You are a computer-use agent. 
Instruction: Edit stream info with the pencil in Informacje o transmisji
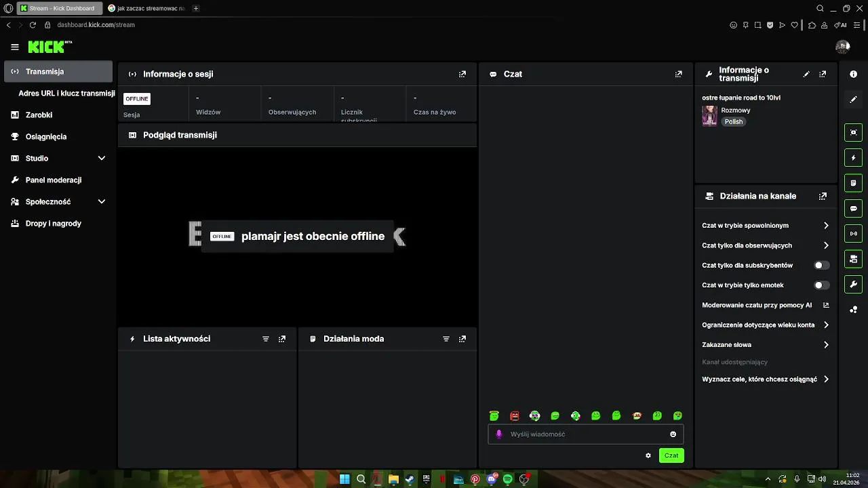806,74
